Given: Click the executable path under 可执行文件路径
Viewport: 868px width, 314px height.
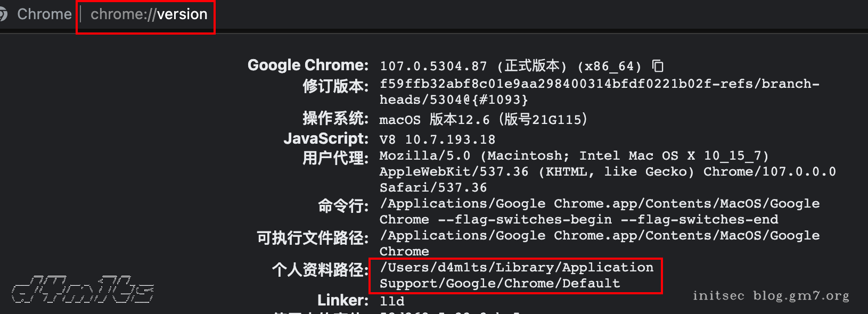Looking at the screenshot, I should [x=596, y=235].
